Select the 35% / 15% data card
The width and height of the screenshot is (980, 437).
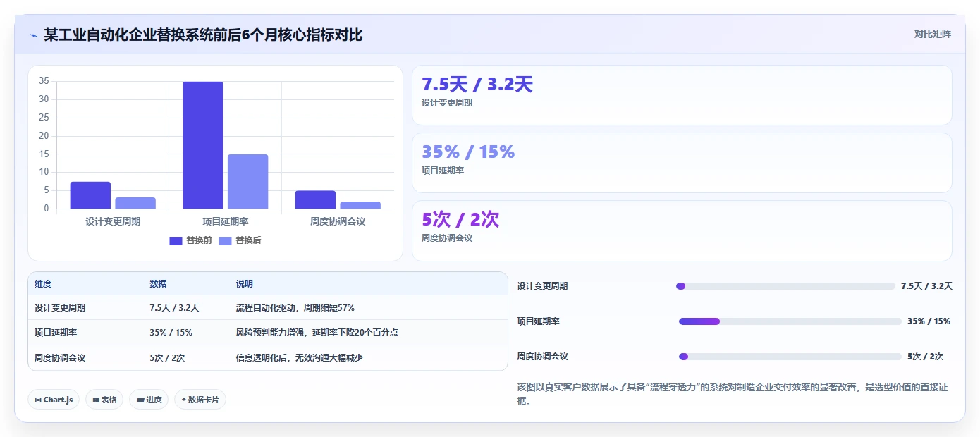682,163
